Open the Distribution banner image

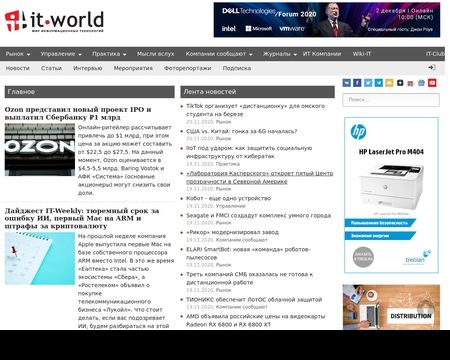coord(391,307)
